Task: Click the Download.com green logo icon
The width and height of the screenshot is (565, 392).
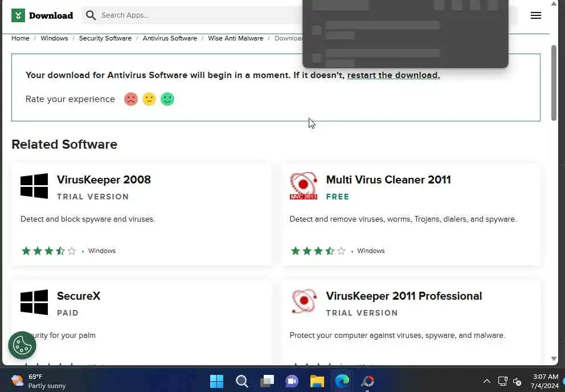Action: 18,15
